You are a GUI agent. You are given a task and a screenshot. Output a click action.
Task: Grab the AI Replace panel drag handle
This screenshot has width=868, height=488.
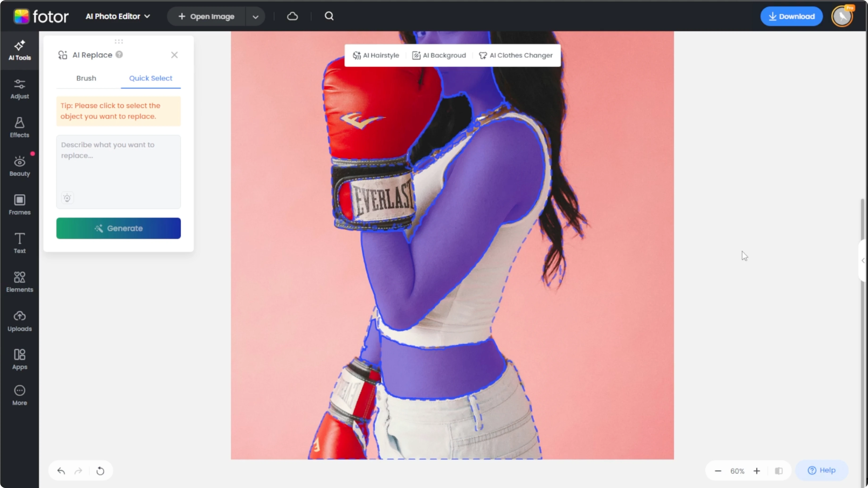pos(119,42)
